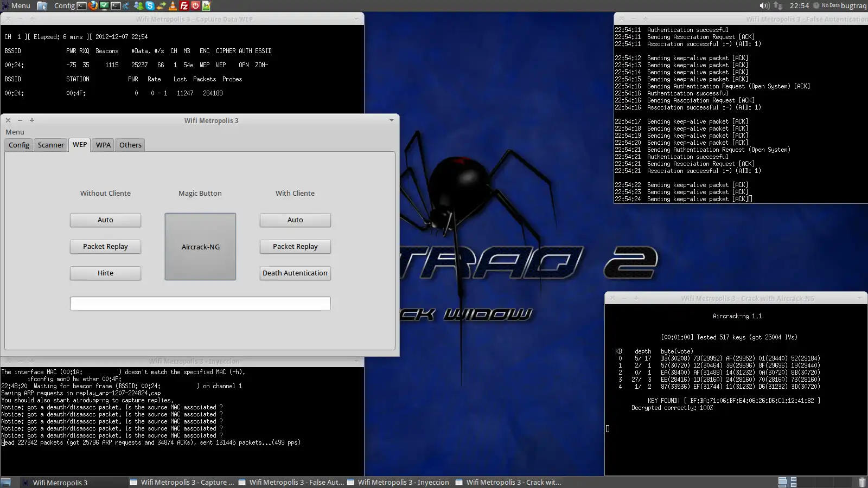Open the Capture Data WEP title bar dropdown arrow
The height and width of the screenshot is (488, 868).
[356, 18]
